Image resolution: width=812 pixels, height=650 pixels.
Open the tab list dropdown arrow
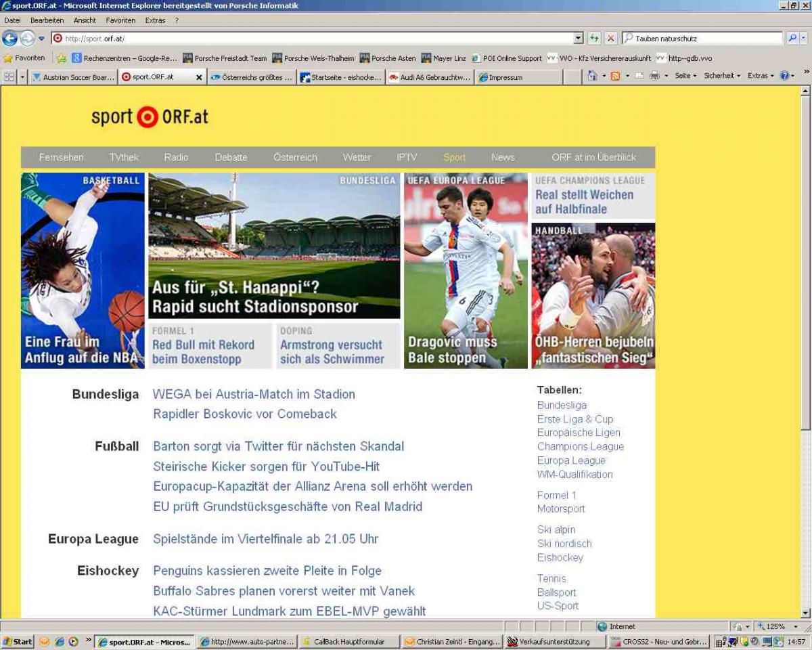(x=22, y=77)
